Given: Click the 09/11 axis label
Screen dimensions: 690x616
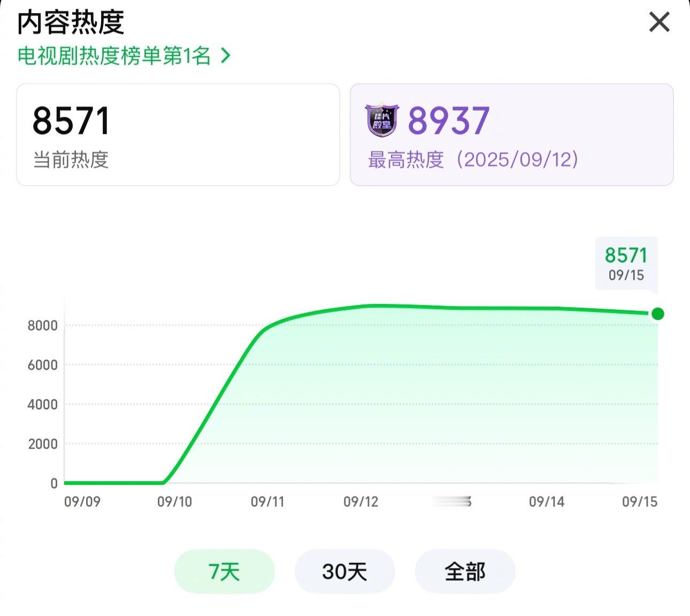Looking at the screenshot, I should [267, 501].
